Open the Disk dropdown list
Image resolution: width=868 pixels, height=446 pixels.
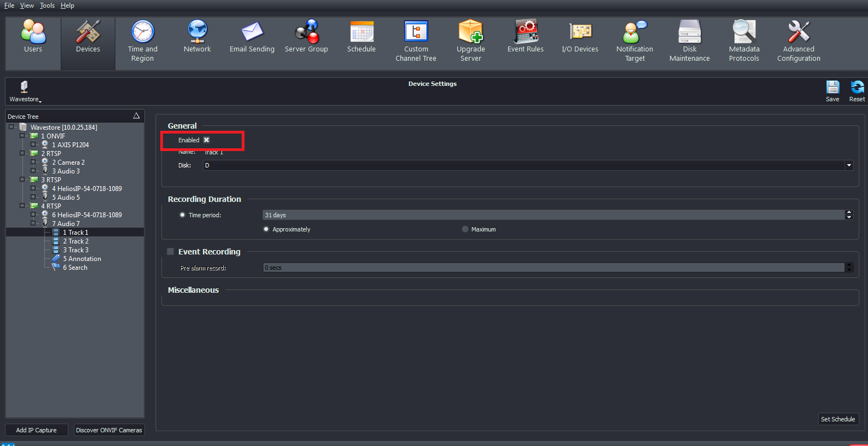849,165
